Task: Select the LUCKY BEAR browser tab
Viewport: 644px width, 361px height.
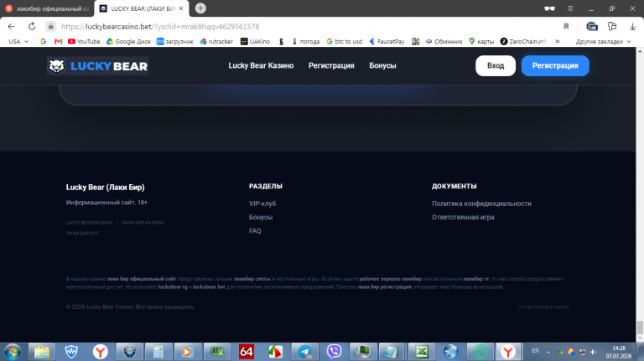Action: [142, 8]
